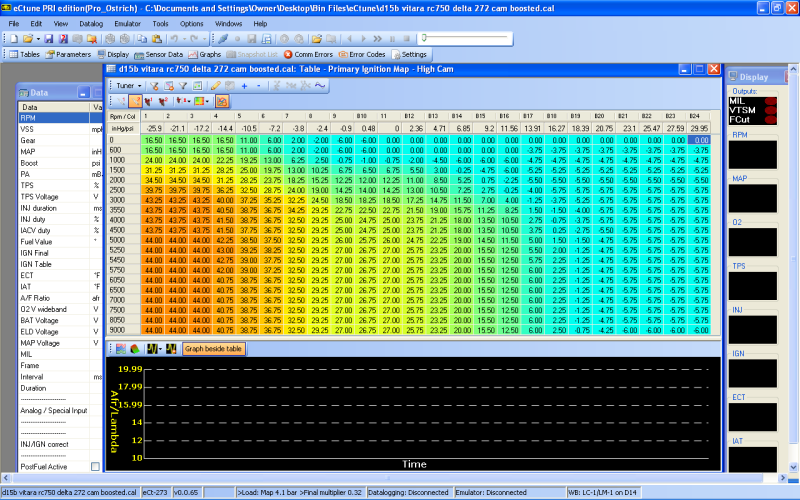Open the Edit menu
Image resolution: width=800 pixels, height=500 pixels.
36,23
